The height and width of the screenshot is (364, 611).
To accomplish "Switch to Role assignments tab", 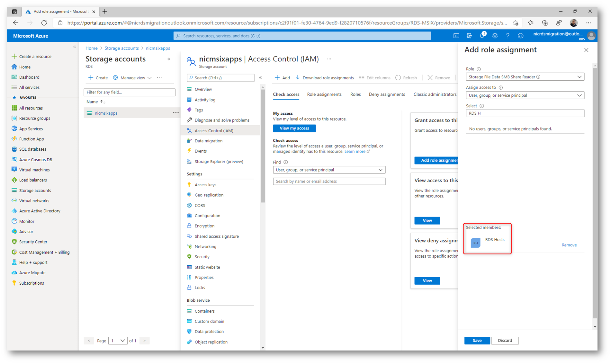I will [324, 94].
